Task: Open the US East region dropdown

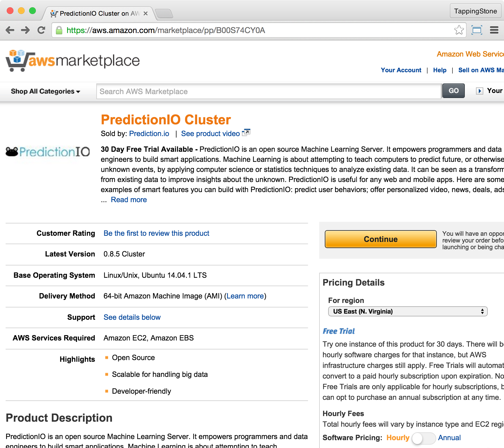Action: [x=407, y=311]
